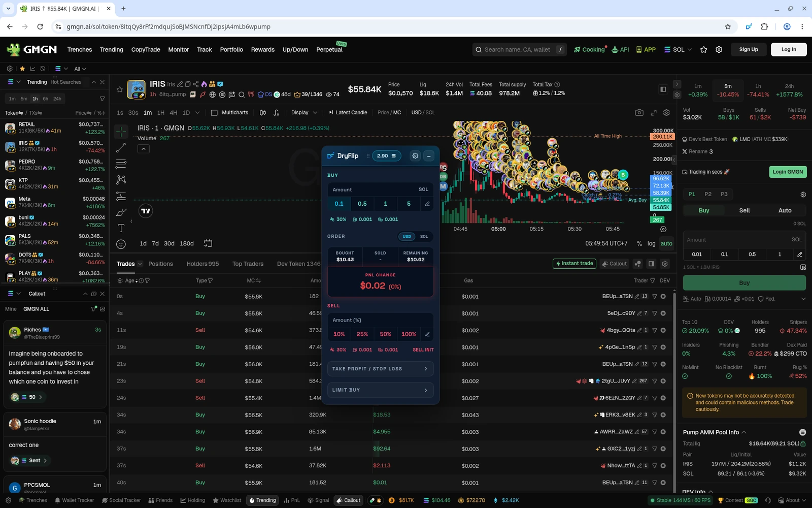Viewport: 812px width, 508px height.
Task: Open the Trades tab dropdown arrow
Action: point(140,264)
